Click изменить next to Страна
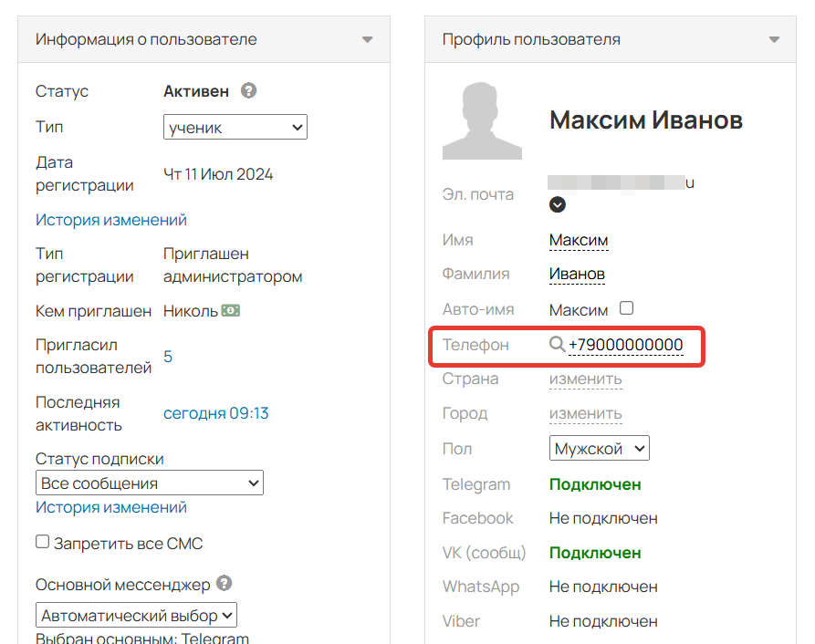The image size is (815, 644). [x=585, y=379]
